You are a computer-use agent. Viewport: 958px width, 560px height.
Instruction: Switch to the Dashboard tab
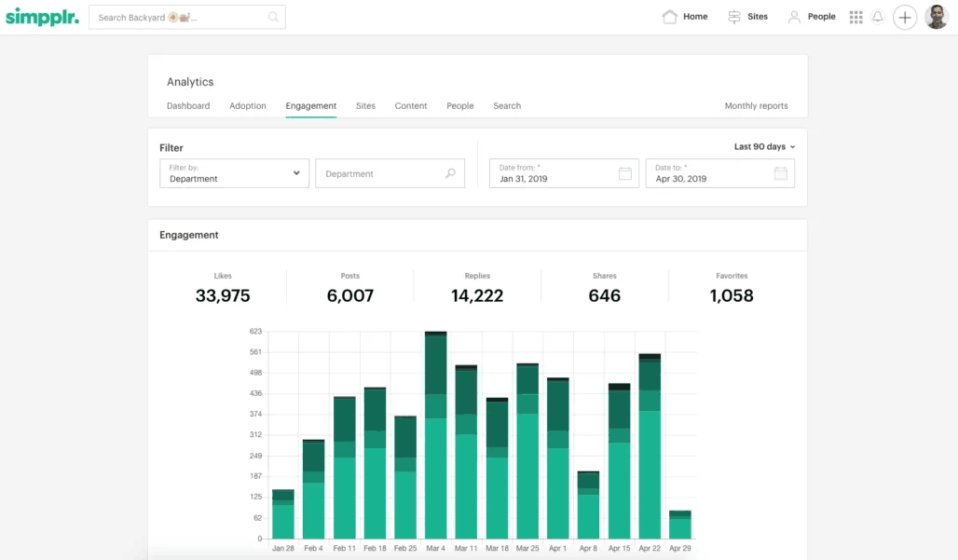188,105
